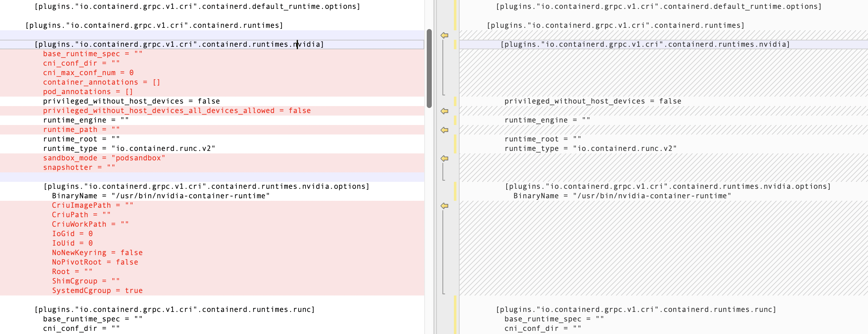Select the CriuImagePath line
The width and height of the screenshot is (868, 334).
click(x=93, y=205)
